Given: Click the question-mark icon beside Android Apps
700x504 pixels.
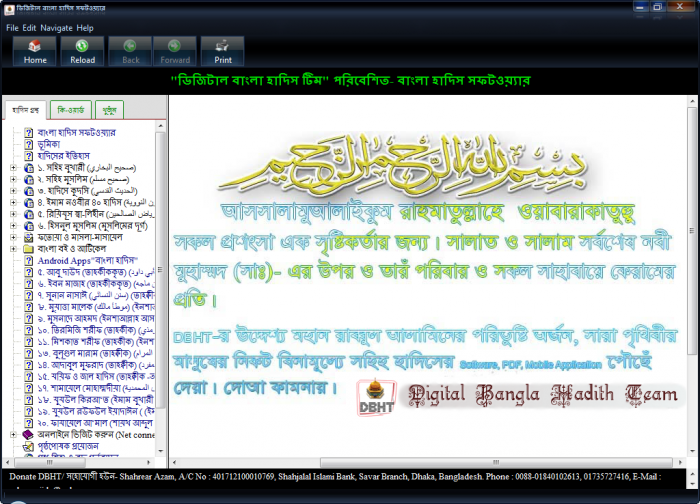Looking at the screenshot, I should coord(29,261).
